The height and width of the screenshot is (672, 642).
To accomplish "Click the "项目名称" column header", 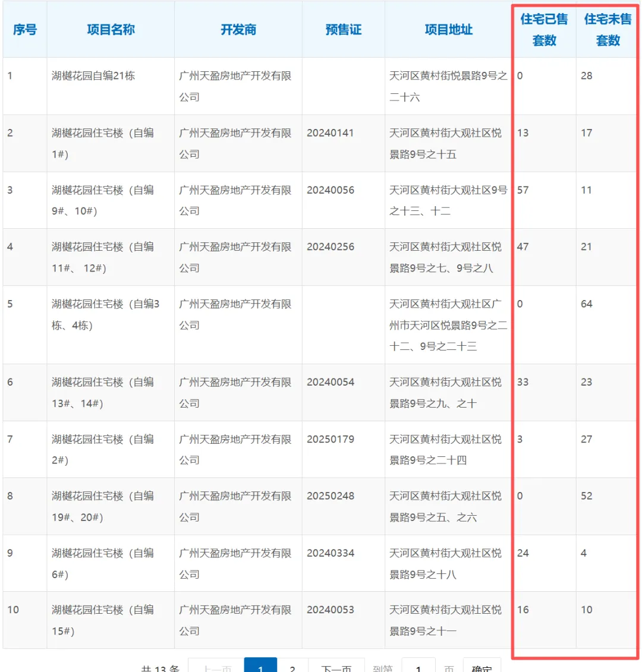I will [x=110, y=30].
